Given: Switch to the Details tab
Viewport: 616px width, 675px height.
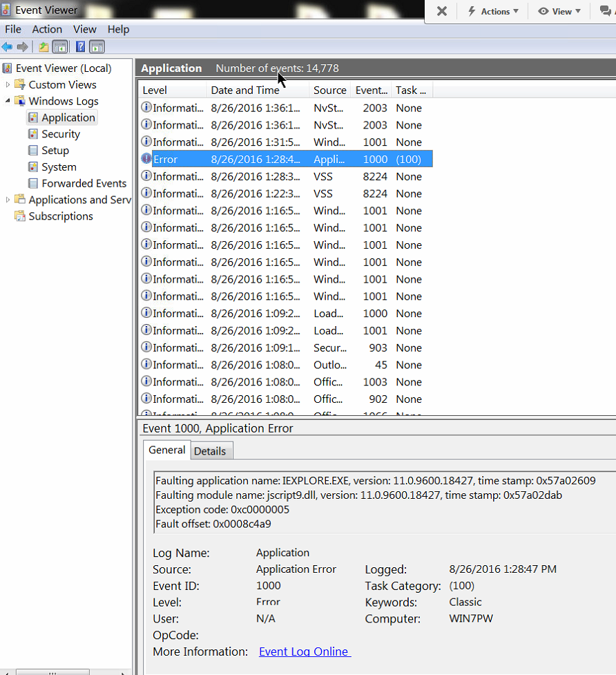Looking at the screenshot, I should [210, 451].
